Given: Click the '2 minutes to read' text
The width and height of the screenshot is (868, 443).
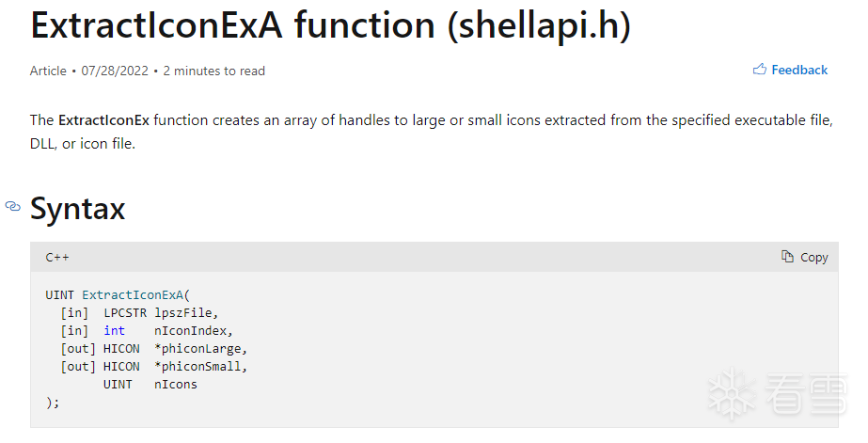Looking at the screenshot, I should pos(214,71).
